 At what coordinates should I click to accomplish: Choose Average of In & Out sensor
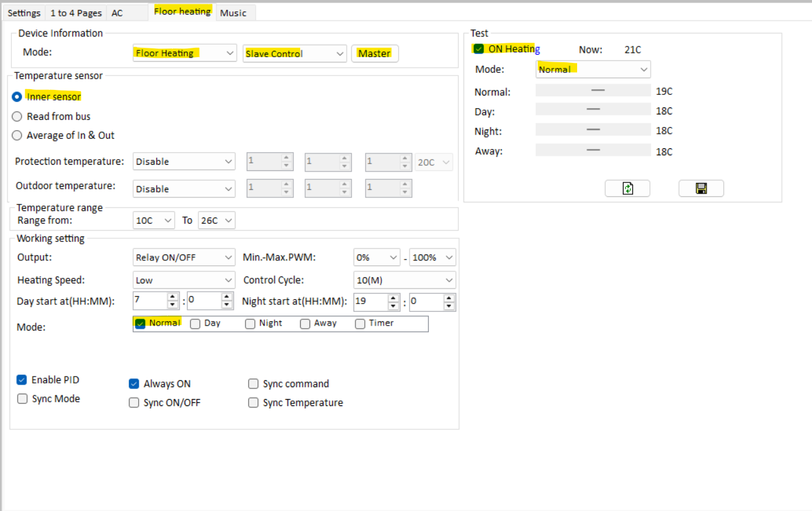(x=17, y=136)
